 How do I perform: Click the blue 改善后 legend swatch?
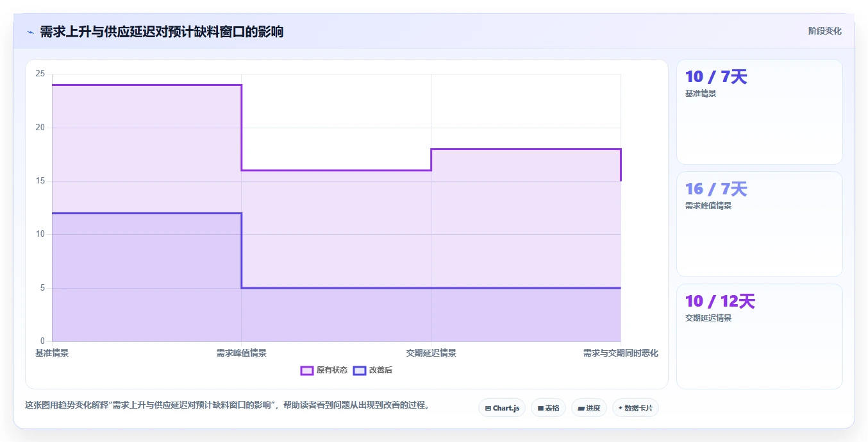point(360,370)
